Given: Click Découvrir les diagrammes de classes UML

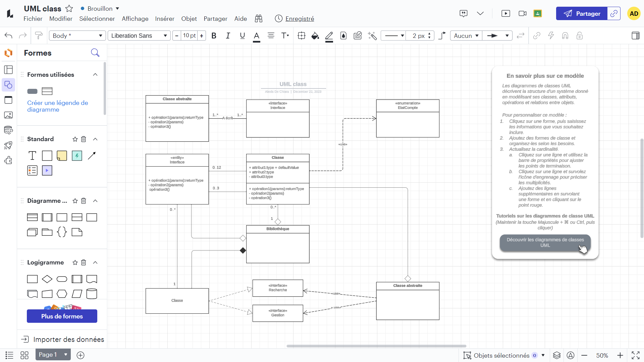Looking at the screenshot, I should click(545, 243).
